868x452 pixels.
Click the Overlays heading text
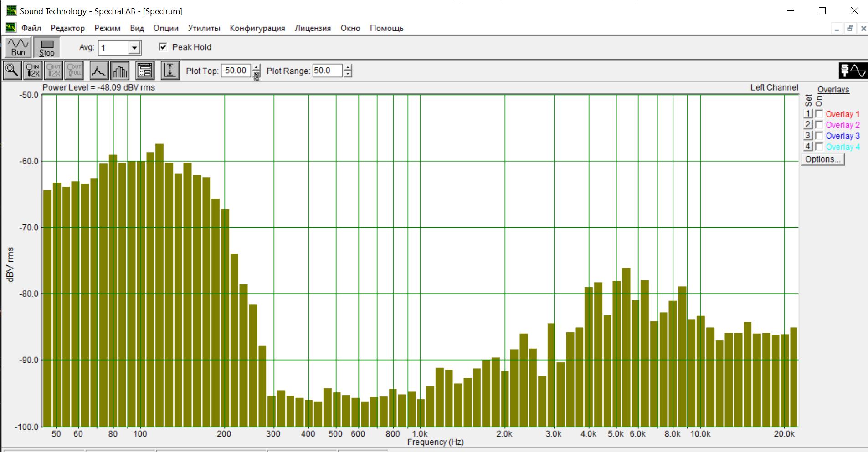[833, 90]
